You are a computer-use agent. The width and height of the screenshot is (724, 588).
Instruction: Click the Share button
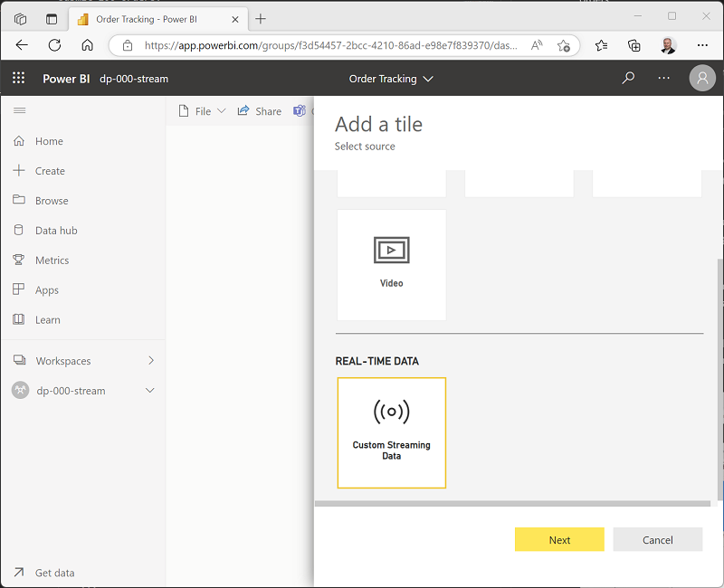(x=260, y=111)
